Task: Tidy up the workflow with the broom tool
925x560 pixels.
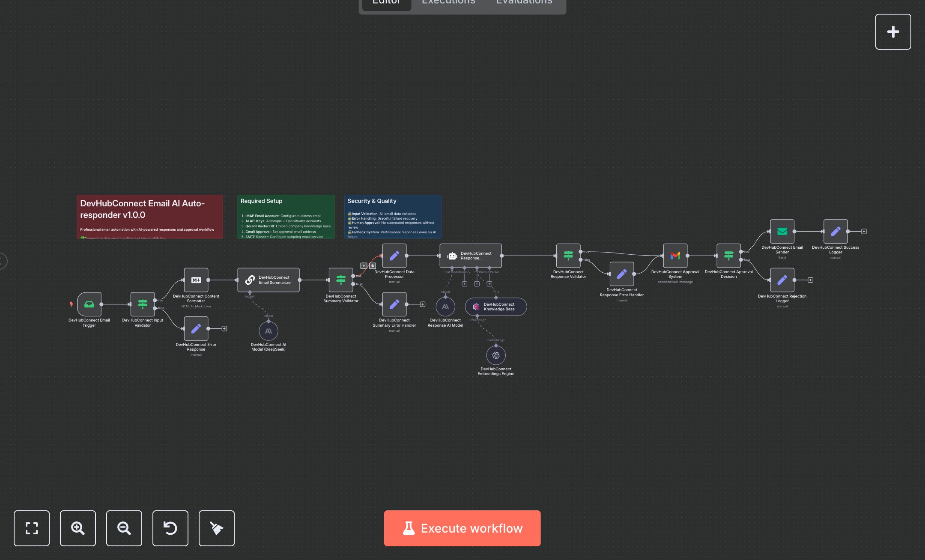Action: coord(216,528)
